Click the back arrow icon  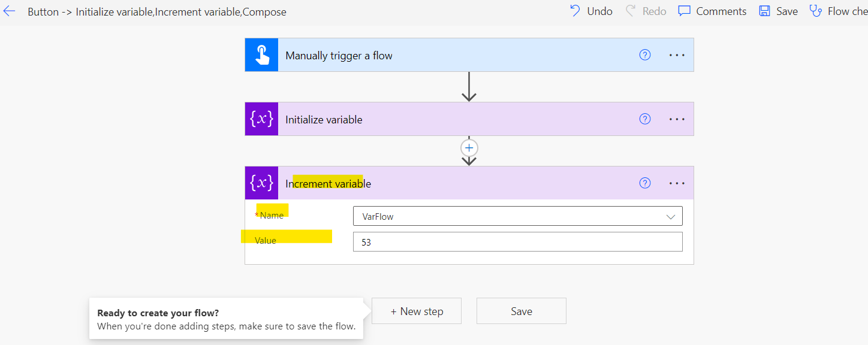point(9,11)
